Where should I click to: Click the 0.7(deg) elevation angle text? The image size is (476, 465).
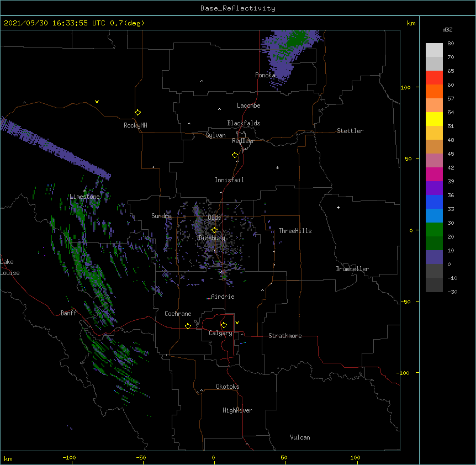point(127,23)
